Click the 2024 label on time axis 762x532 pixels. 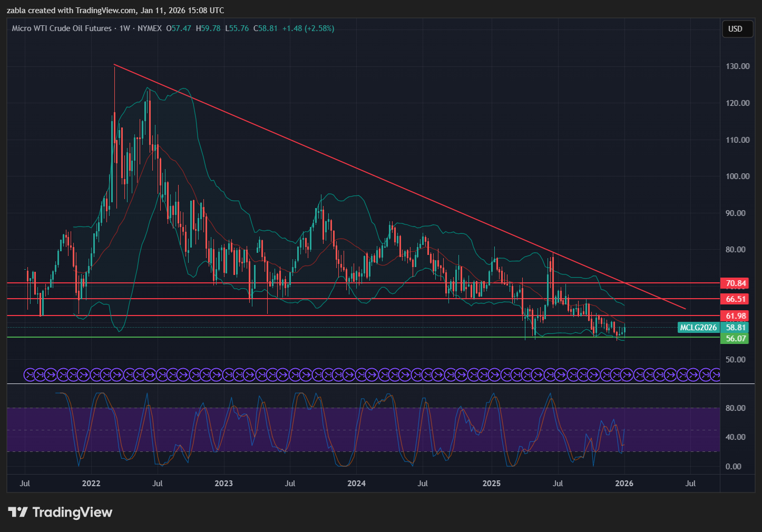coord(356,483)
